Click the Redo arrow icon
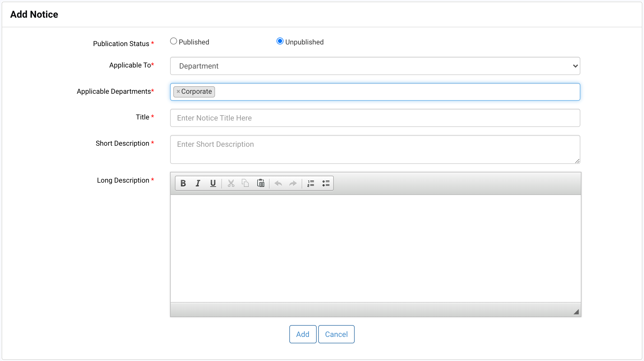The image size is (644, 361). point(293,183)
